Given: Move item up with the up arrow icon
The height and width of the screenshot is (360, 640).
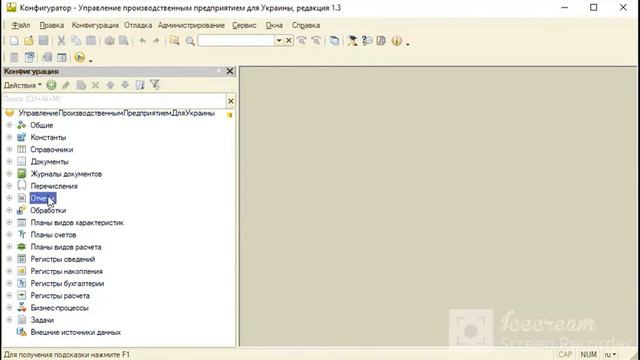Looking at the screenshot, I should (x=110, y=85).
